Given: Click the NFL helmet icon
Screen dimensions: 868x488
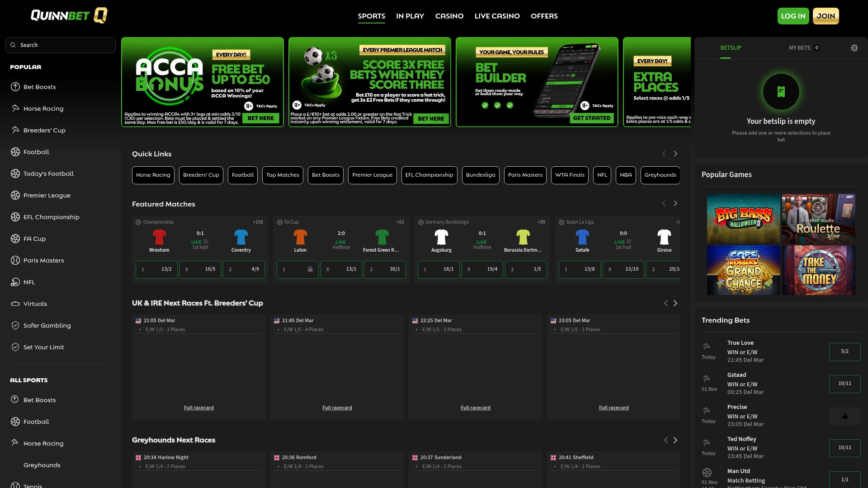Looking at the screenshot, I should click(15, 282).
